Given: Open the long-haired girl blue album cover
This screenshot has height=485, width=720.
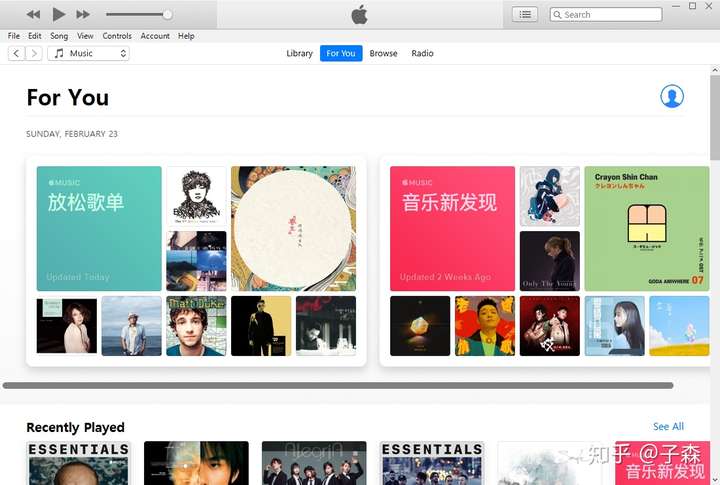Looking at the screenshot, I should tap(614, 326).
